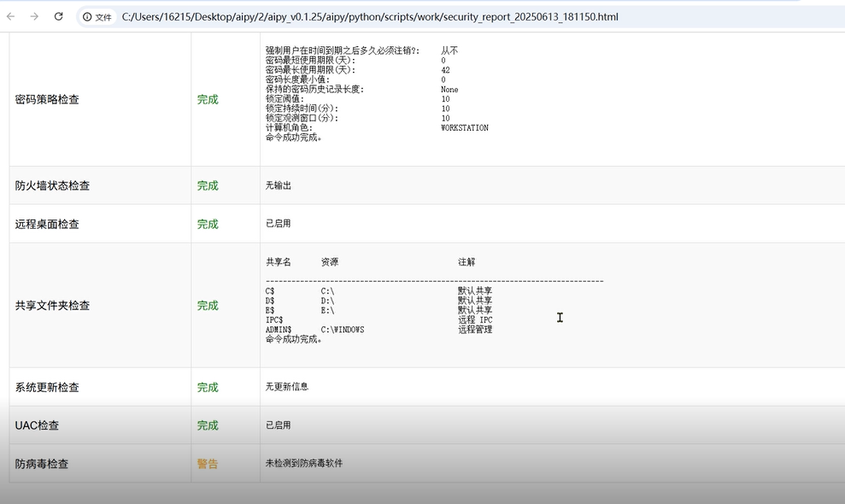
Task: Click 无更新信息 result text
Action: click(x=287, y=386)
